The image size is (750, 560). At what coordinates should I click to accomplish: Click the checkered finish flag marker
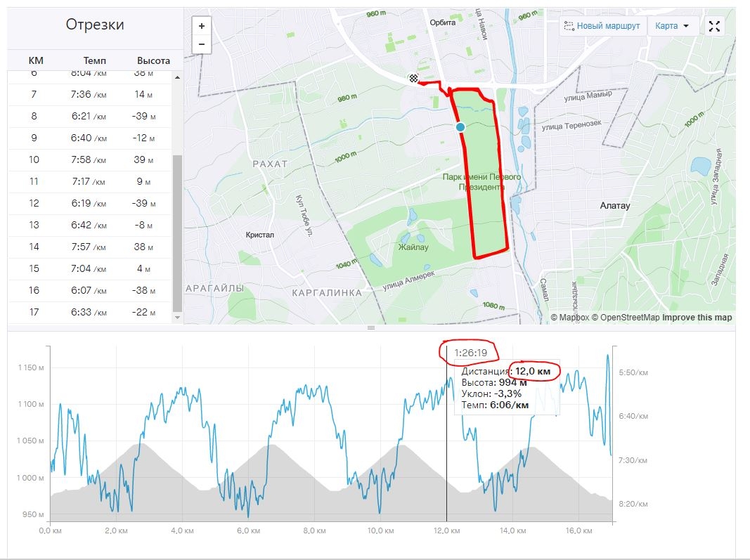(x=416, y=79)
